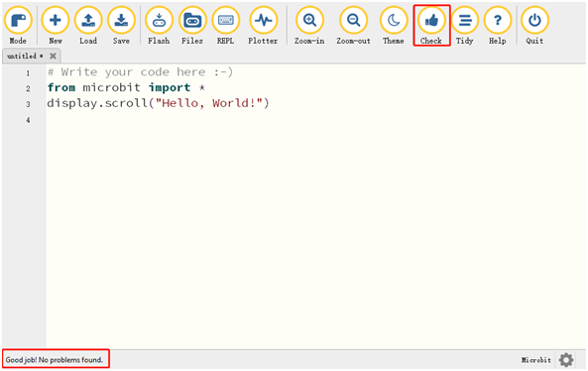588x371 pixels.
Task: Show the Plotter
Action: [x=263, y=25]
